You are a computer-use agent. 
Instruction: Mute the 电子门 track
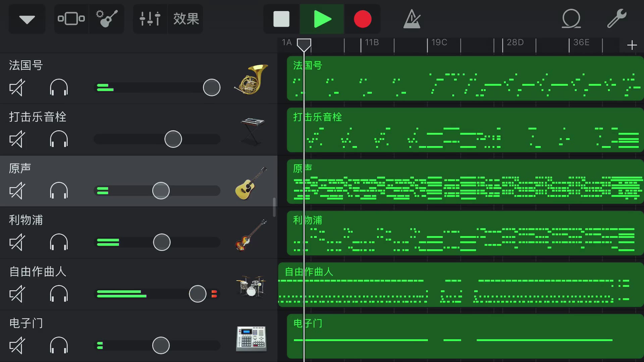click(17, 346)
